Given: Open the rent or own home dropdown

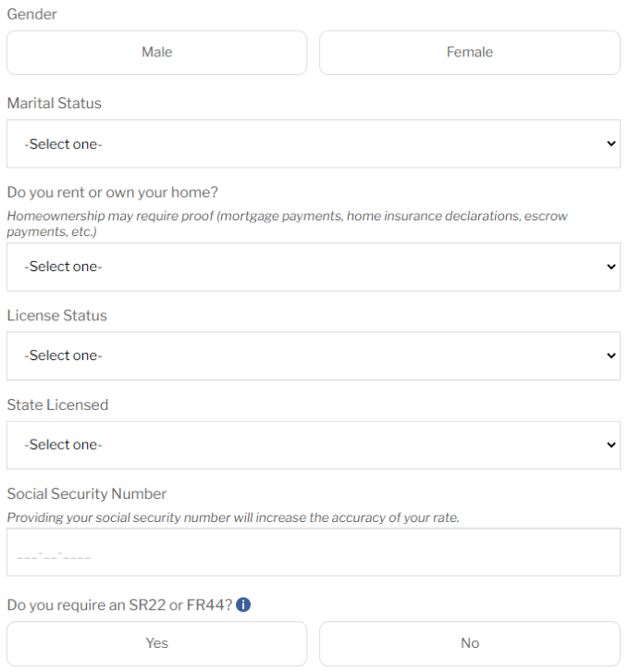Looking at the screenshot, I should pos(314,267).
